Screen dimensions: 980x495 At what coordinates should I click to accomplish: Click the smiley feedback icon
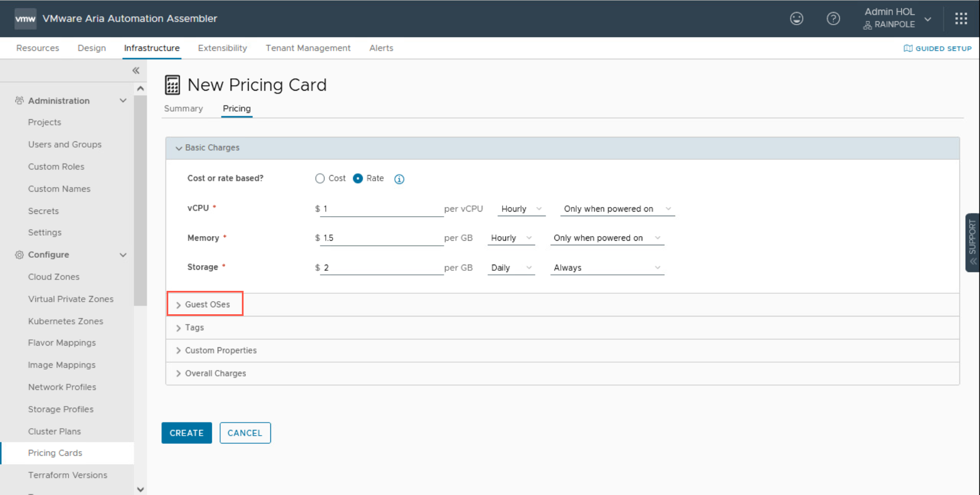click(x=796, y=19)
